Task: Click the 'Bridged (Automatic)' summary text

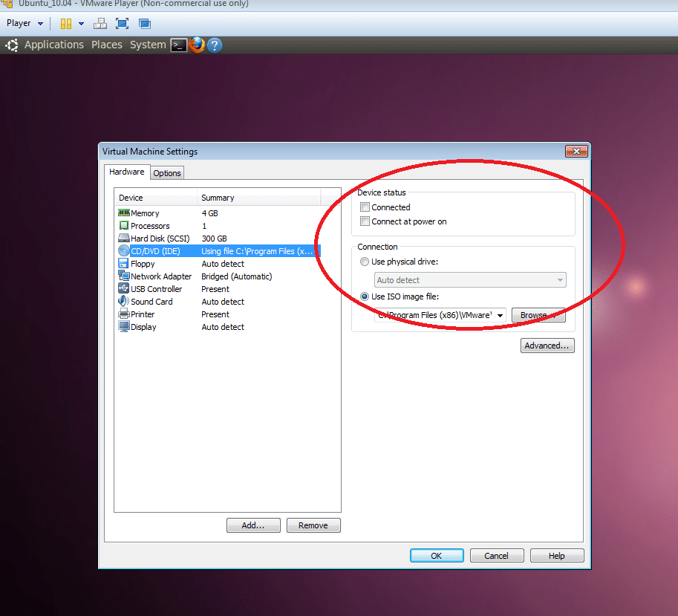Action: (237, 276)
